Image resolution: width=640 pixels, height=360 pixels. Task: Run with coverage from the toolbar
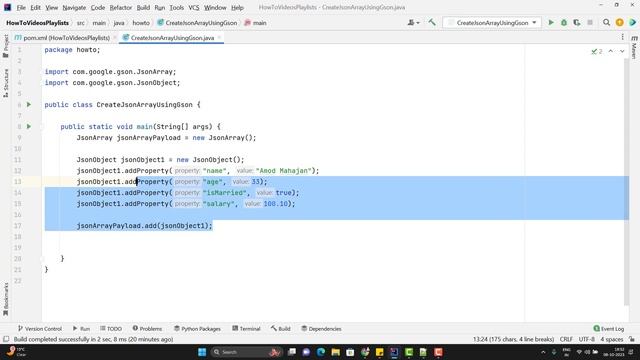click(x=577, y=23)
